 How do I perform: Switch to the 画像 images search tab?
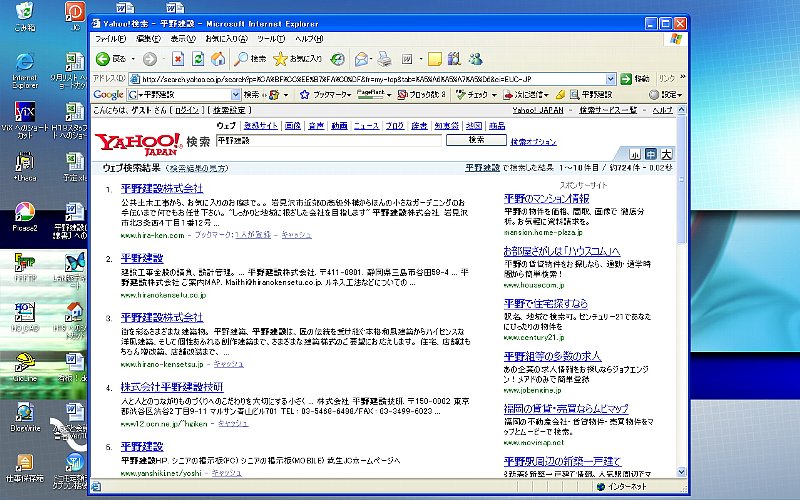(293, 126)
